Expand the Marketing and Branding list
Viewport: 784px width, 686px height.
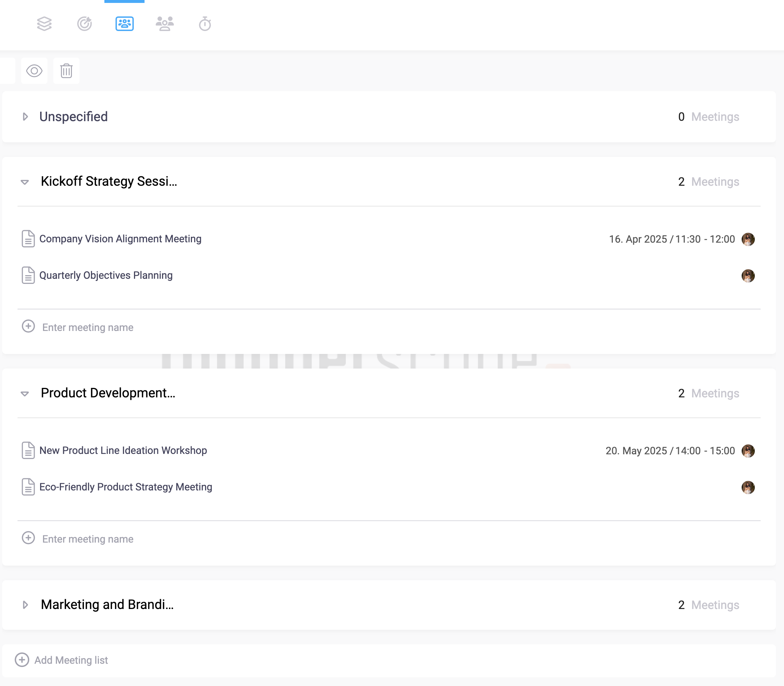(25, 605)
